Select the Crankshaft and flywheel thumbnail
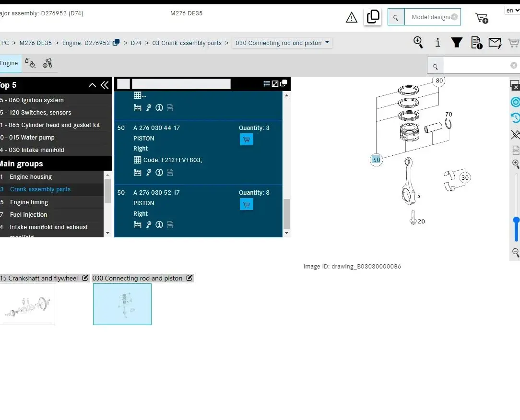Viewport: 520px width, 420px height. point(27,304)
